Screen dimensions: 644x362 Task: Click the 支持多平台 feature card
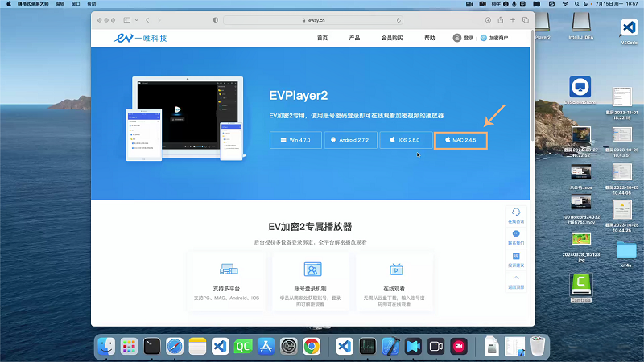tap(226, 282)
